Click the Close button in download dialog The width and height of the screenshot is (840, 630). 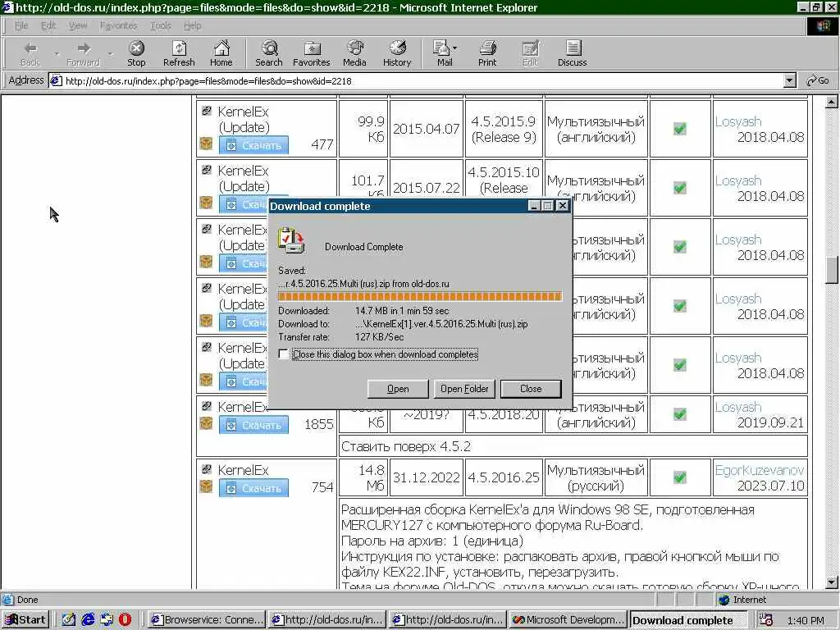point(531,388)
